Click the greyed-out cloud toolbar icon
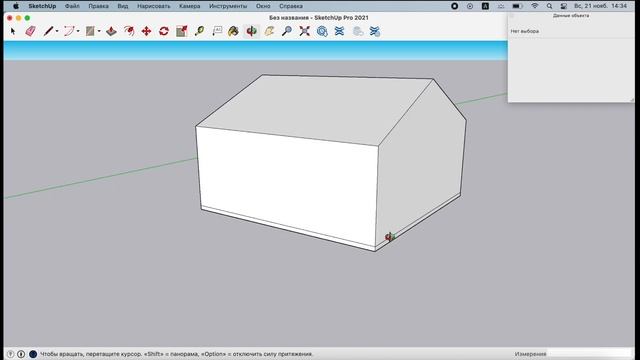 click(358, 31)
